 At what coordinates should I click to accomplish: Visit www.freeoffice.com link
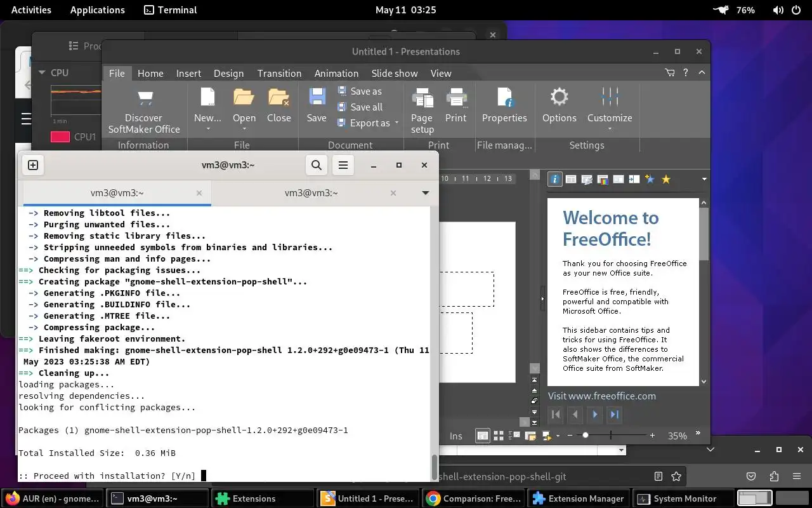[x=602, y=396]
